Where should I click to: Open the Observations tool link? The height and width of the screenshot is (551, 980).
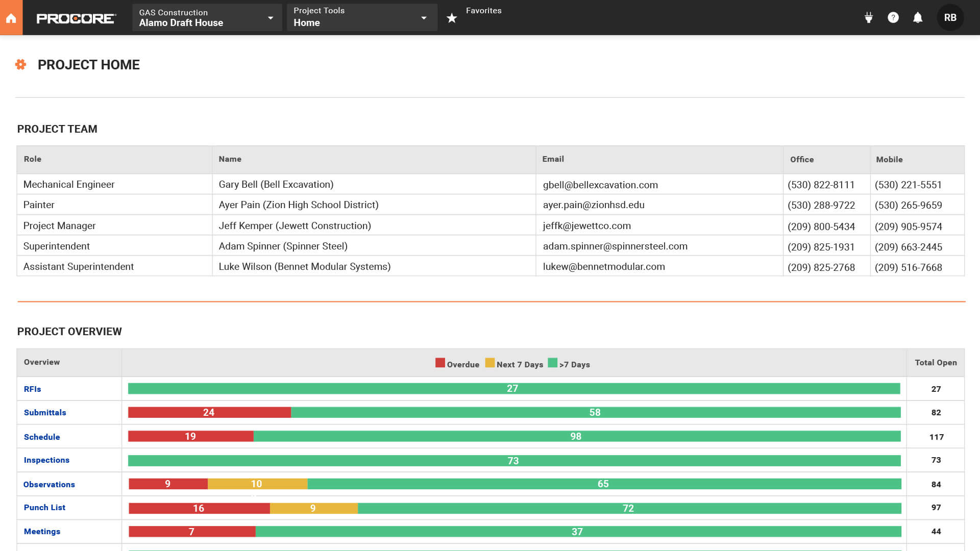[x=49, y=484]
